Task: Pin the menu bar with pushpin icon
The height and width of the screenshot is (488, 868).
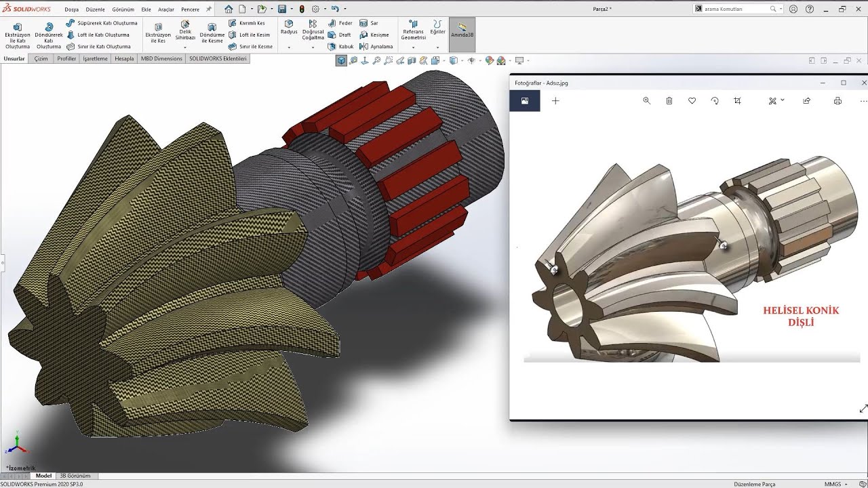Action: click(208, 9)
